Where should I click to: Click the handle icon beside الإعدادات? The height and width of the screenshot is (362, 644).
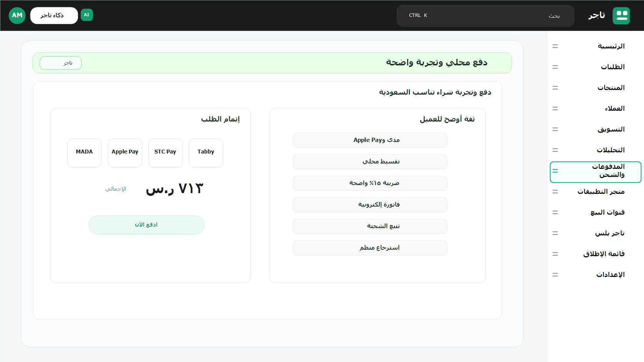pyautogui.click(x=555, y=275)
